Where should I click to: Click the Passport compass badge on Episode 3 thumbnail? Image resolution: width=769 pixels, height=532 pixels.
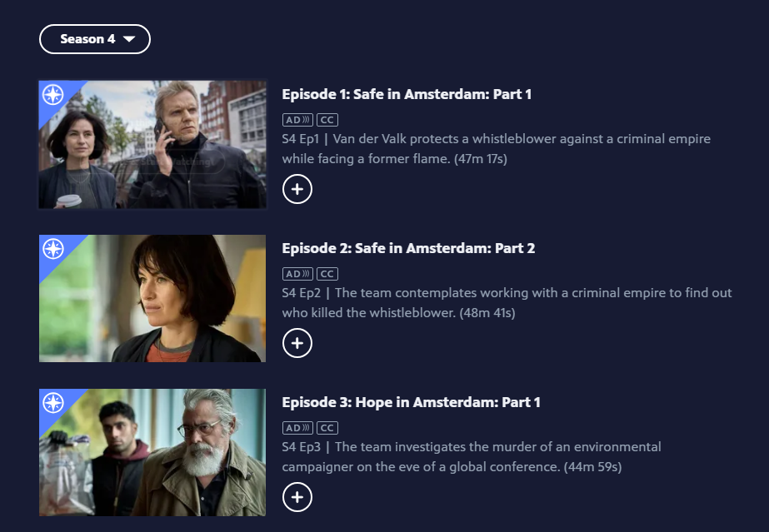coord(53,403)
